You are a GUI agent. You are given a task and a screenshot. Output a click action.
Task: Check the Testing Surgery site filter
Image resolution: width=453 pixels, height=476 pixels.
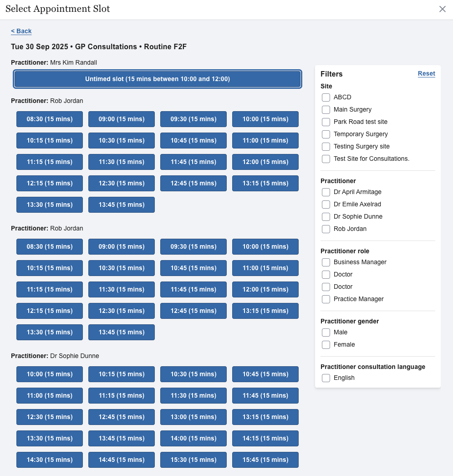[x=326, y=147]
